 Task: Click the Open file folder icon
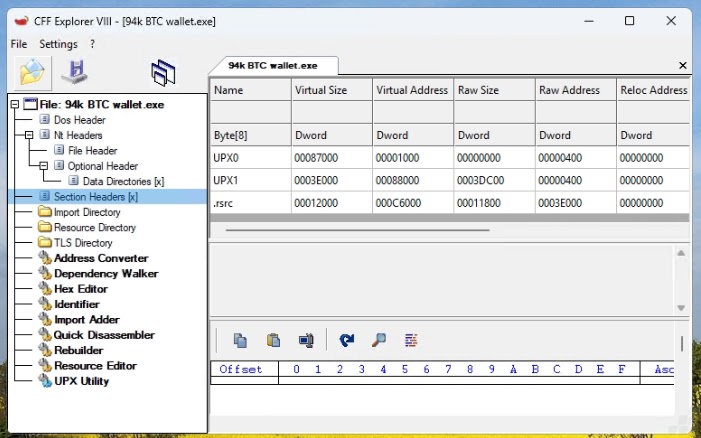(33, 73)
